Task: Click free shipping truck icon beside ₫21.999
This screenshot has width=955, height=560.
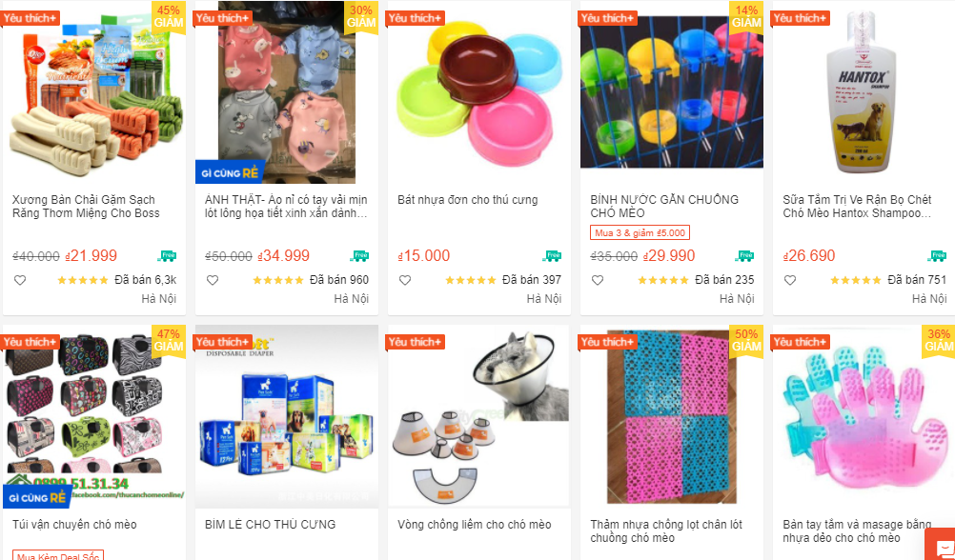Action: point(167,255)
